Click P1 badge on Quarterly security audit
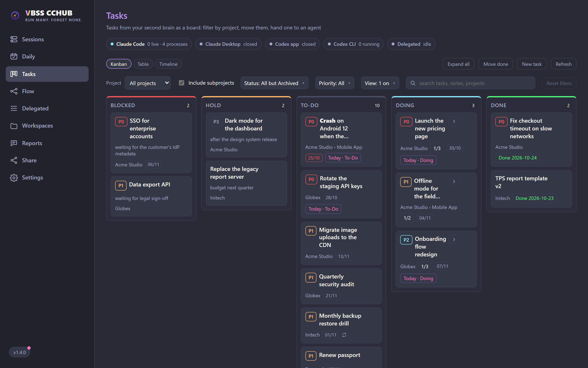Screen dimensions: 588x368 (x=311, y=277)
